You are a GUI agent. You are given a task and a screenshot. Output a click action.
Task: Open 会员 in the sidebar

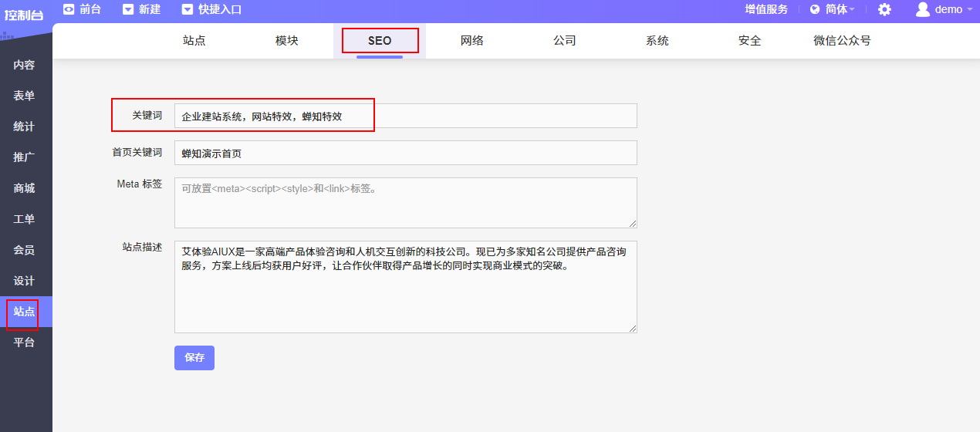pyautogui.click(x=25, y=250)
